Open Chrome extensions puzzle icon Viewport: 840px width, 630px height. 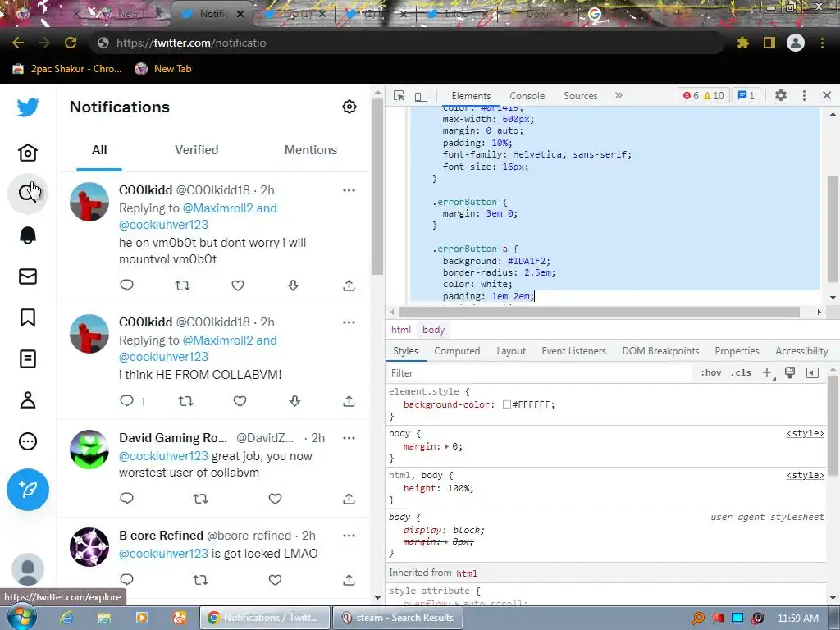(x=742, y=43)
